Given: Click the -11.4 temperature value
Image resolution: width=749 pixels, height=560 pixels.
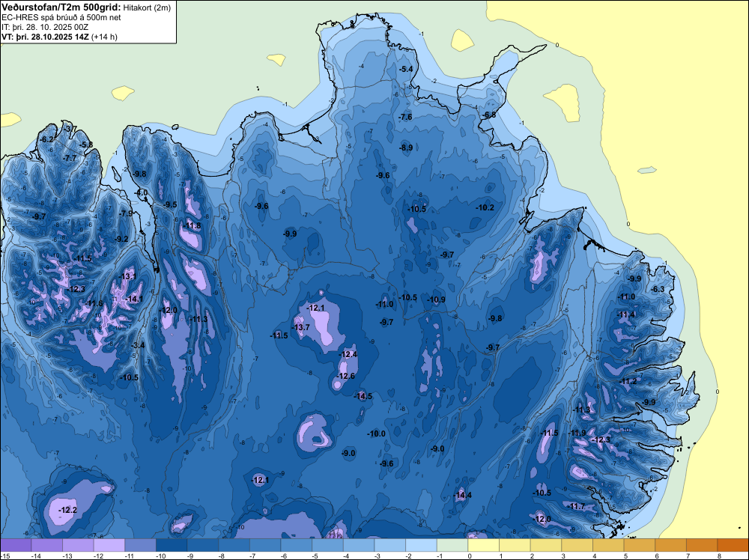Looking at the screenshot, I should pyautogui.click(x=627, y=314).
